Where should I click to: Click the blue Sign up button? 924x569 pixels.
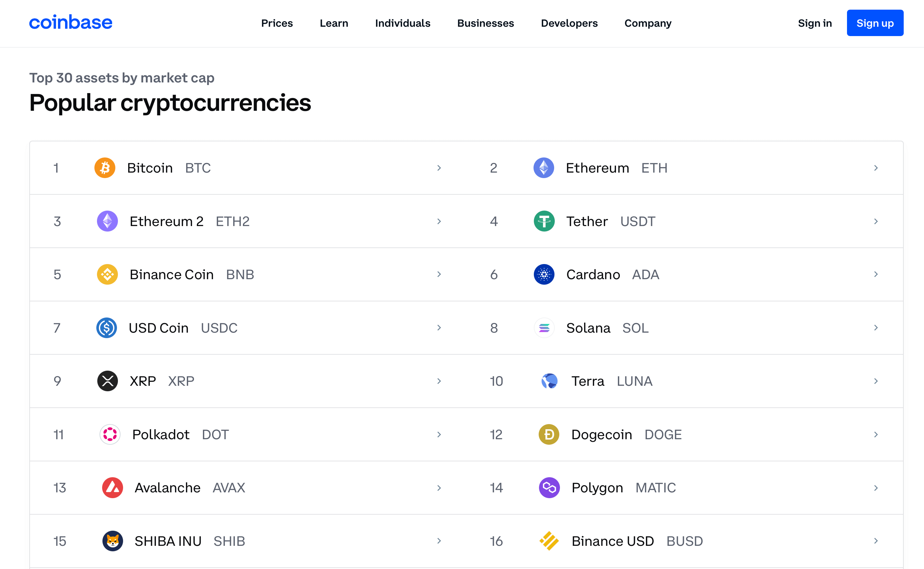(875, 23)
